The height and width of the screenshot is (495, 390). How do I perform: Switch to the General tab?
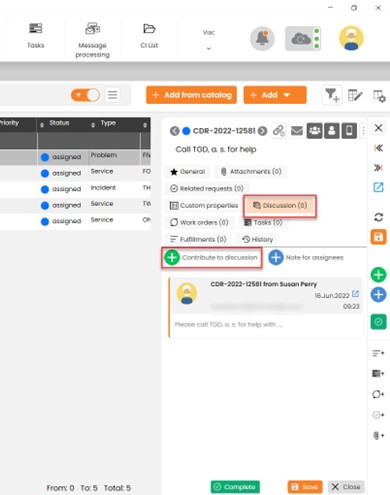click(187, 172)
